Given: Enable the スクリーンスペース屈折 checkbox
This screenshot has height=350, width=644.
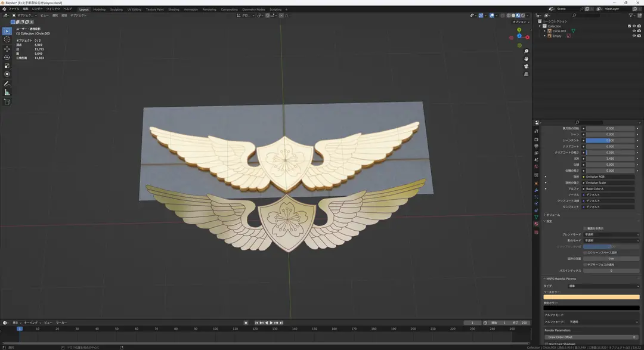Looking at the screenshot, I should click(x=585, y=253).
